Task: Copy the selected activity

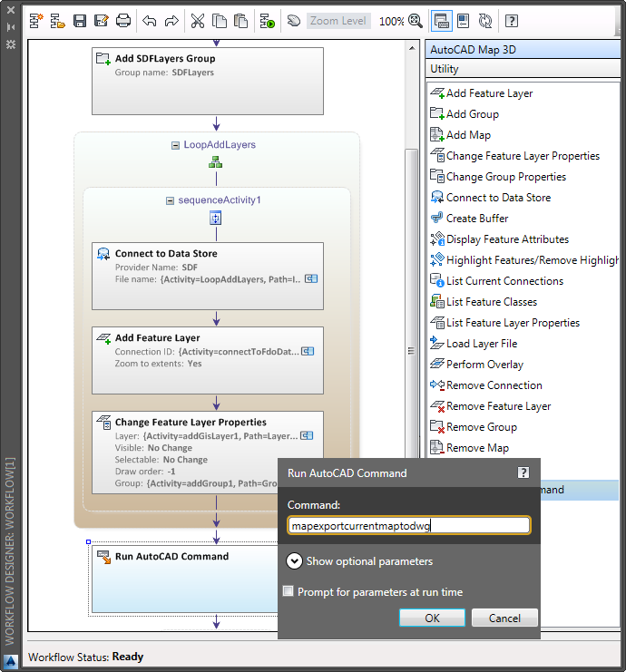Action: click(x=220, y=21)
